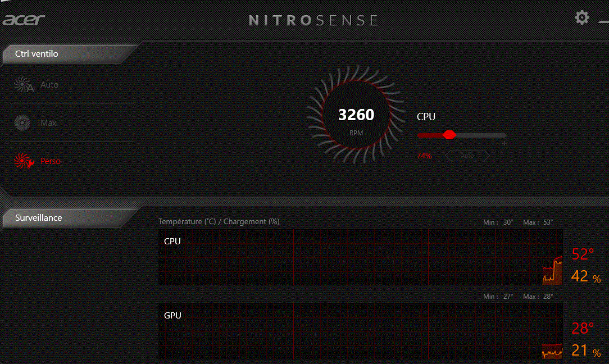Image resolution: width=609 pixels, height=364 pixels.
Task: Choose the Auto fan mode label
Action: (x=49, y=85)
